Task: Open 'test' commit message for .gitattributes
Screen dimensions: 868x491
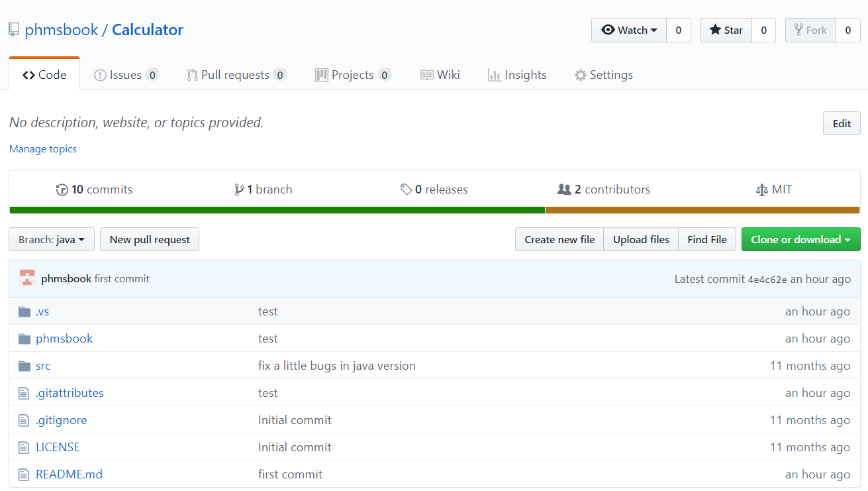Action: (x=268, y=393)
